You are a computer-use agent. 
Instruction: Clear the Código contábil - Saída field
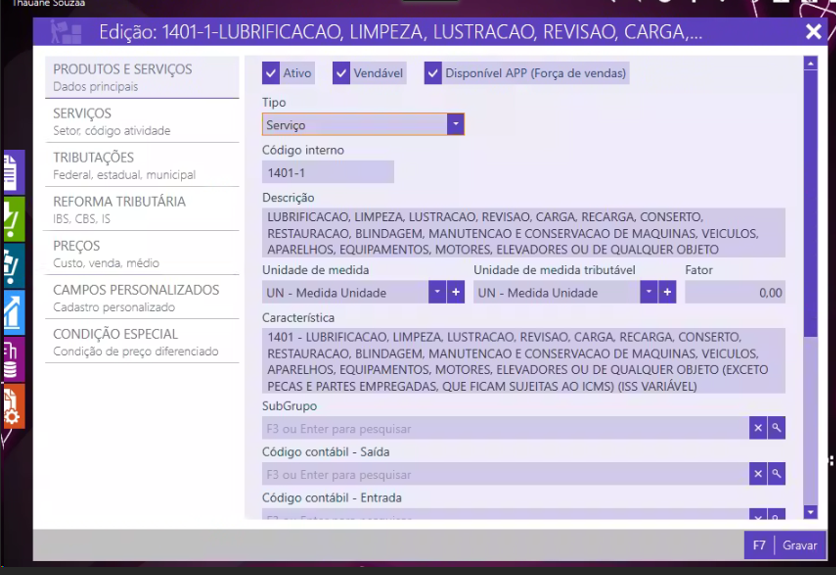tap(758, 474)
